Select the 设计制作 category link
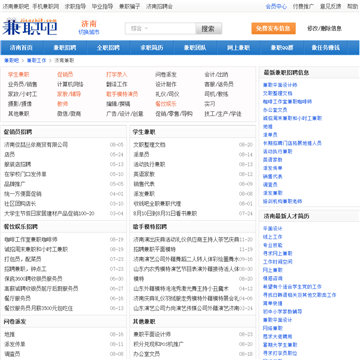This screenshot has height=360, width=360. tap(166, 84)
